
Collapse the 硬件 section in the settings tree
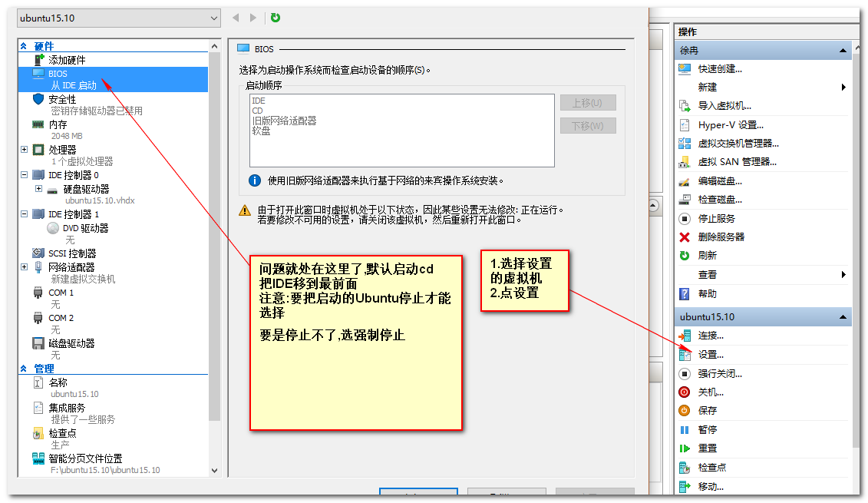click(x=24, y=46)
